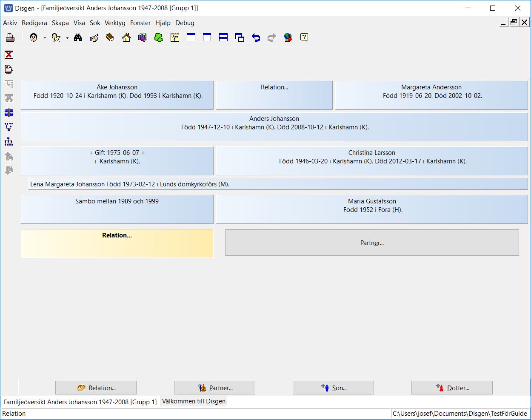Add a son with the Son... button

(x=333, y=388)
